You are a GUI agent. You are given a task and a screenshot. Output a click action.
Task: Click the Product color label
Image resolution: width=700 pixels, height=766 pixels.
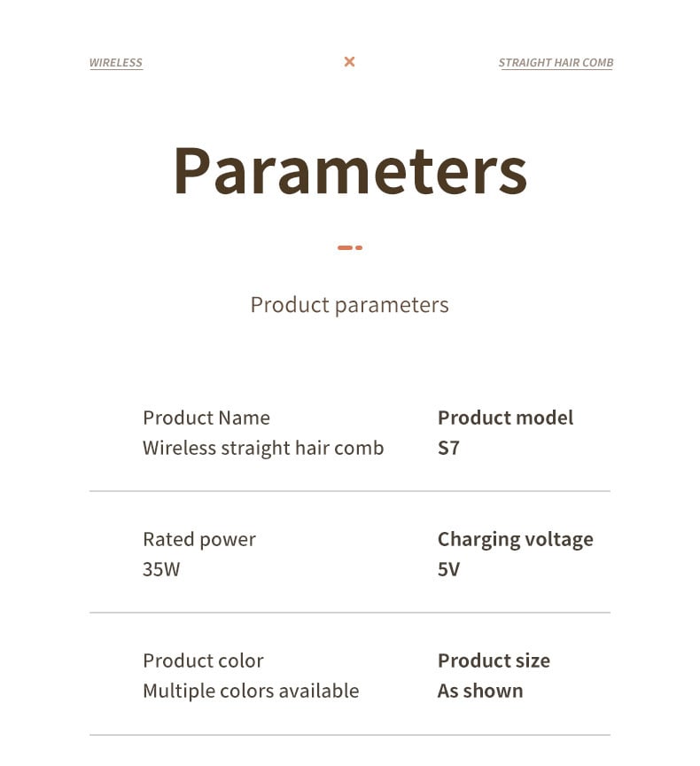point(203,660)
